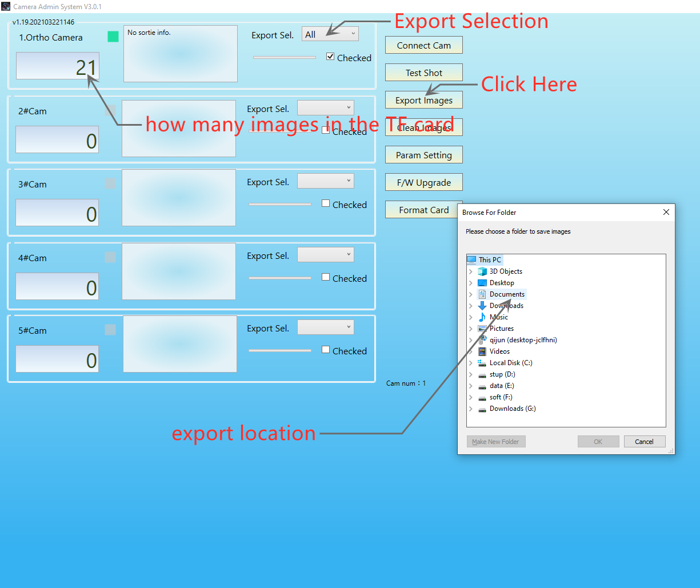The width and height of the screenshot is (700, 588).
Task: Enable the Checked box for 3#Cam
Action: pos(325,204)
